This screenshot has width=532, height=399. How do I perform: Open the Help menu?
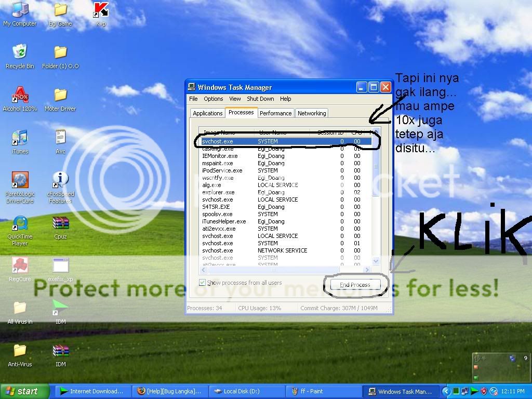point(285,99)
